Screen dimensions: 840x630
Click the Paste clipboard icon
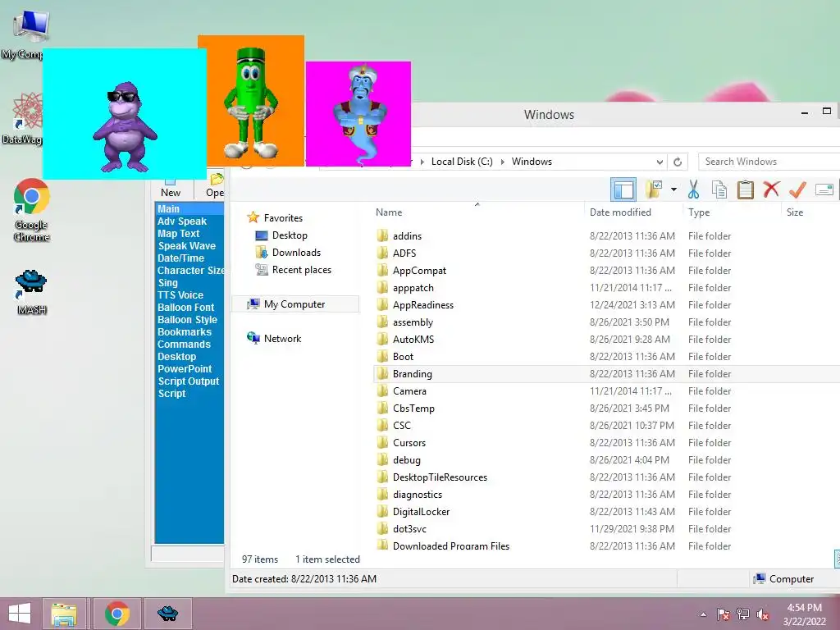click(x=745, y=189)
